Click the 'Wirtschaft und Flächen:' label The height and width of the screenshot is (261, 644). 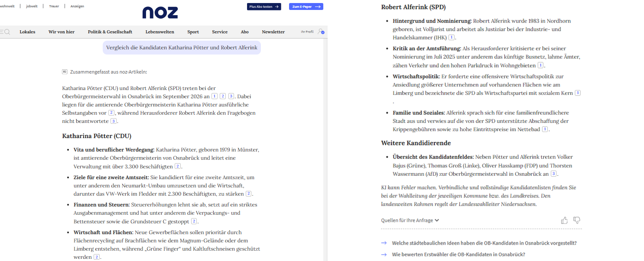point(104,232)
